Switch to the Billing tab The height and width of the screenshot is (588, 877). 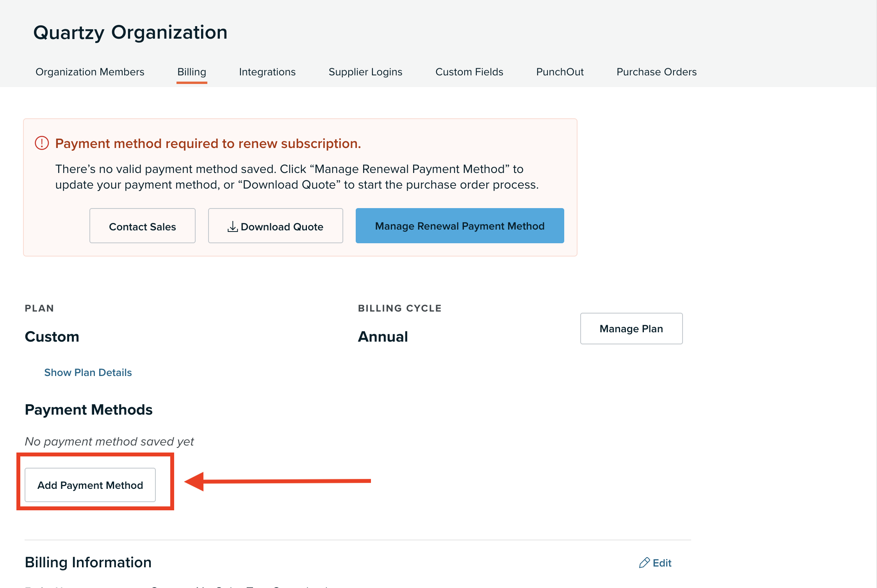[x=191, y=72]
